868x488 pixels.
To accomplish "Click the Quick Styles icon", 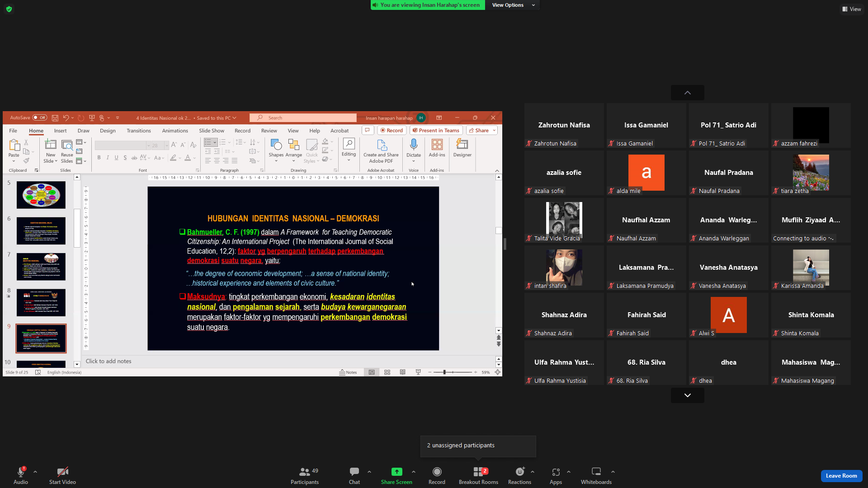I will [x=311, y=145].
